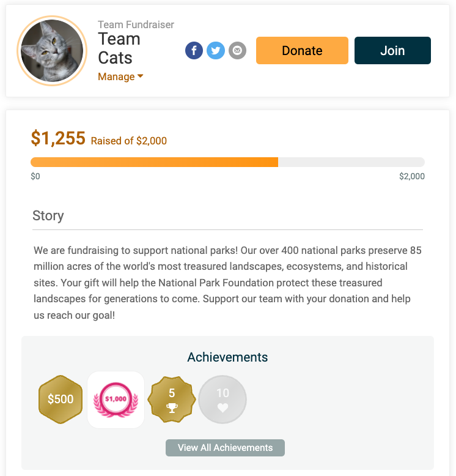Click the Twitter share icon
456x476 pixels.
(215, 50)
